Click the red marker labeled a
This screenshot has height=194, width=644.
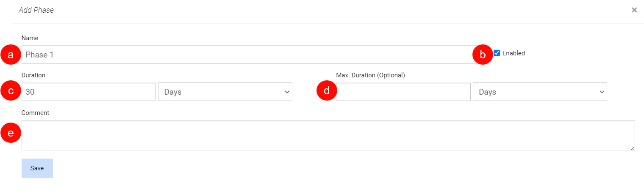tap(11, 55)
